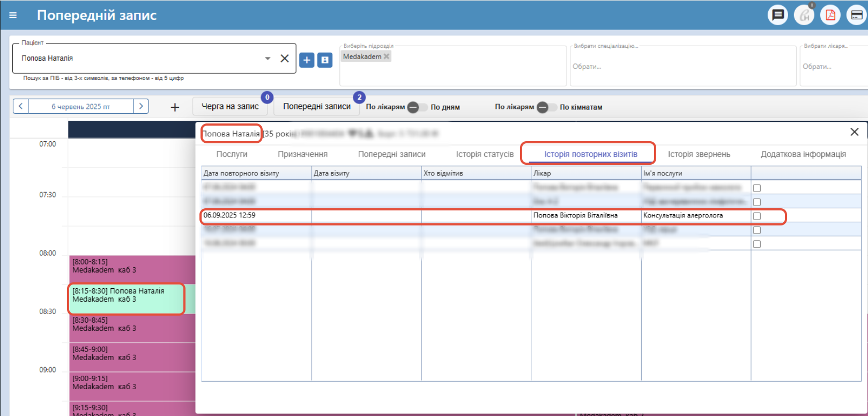Remove the Medakadem department chip
Viewport: 868px width, 416px height.
(x=386, y=56)
